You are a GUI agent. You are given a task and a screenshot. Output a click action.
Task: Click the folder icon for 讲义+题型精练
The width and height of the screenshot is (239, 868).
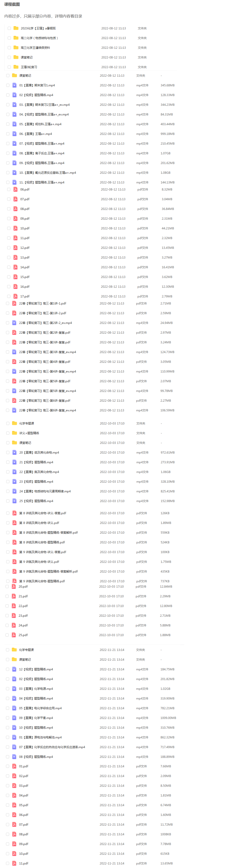pos(15,433)
